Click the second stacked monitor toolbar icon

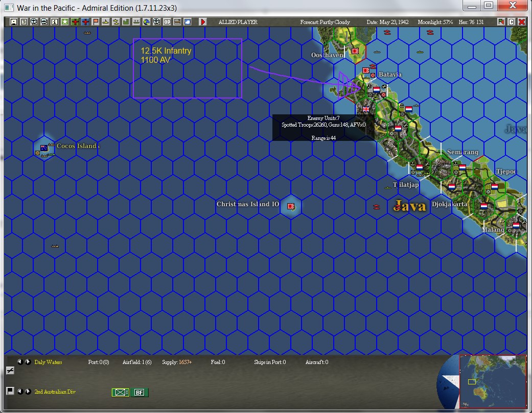click(44, 22)
